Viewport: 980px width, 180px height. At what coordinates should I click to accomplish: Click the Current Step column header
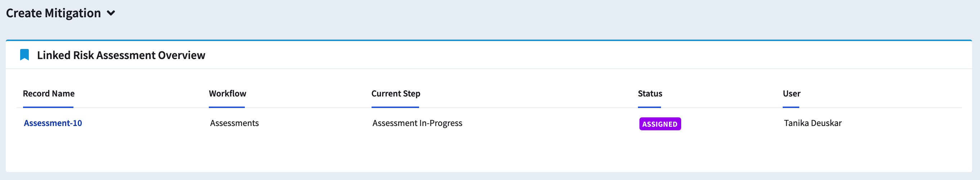396,94
